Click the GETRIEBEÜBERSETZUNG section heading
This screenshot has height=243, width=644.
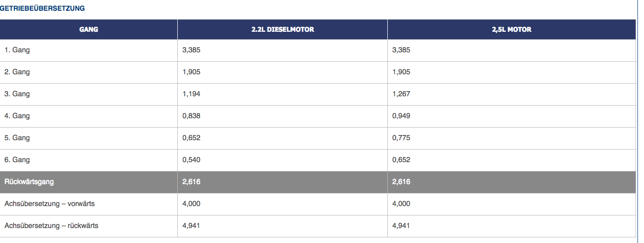click(x=42, y=8)
